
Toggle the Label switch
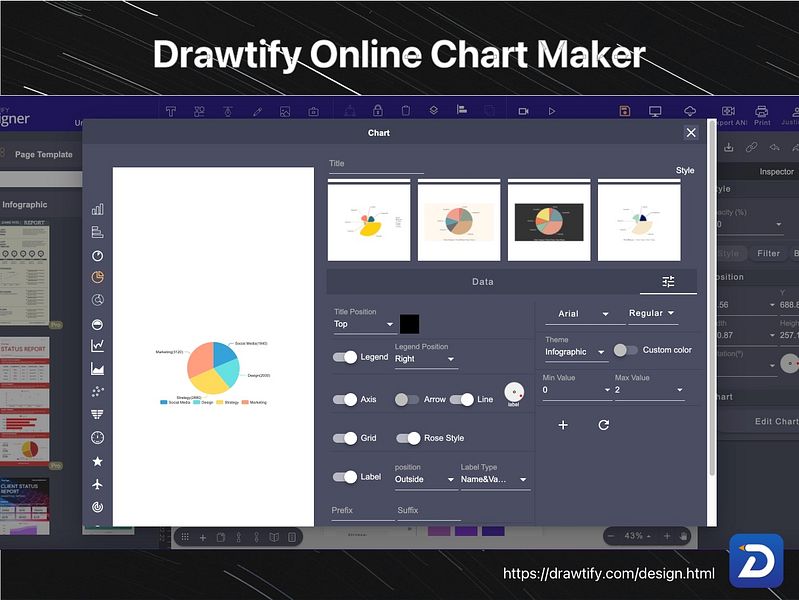click(345, 477)
